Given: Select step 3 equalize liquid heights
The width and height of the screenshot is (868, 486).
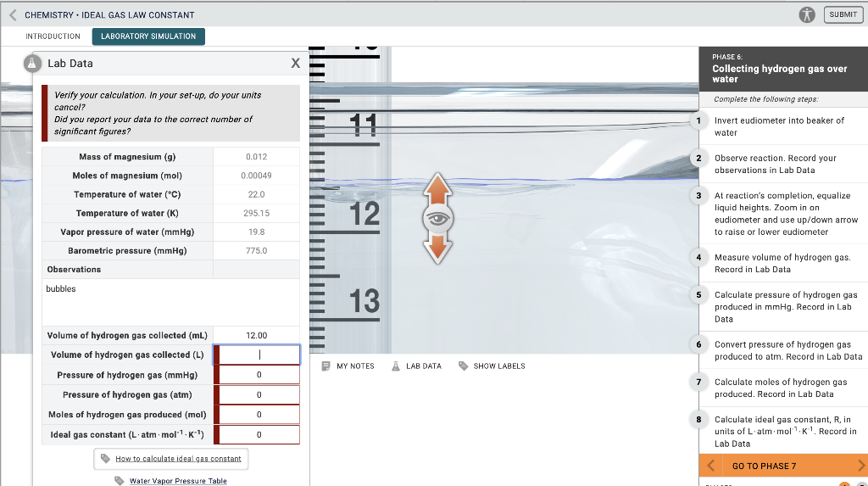Looking at the screenshot, I should point(783,214).
